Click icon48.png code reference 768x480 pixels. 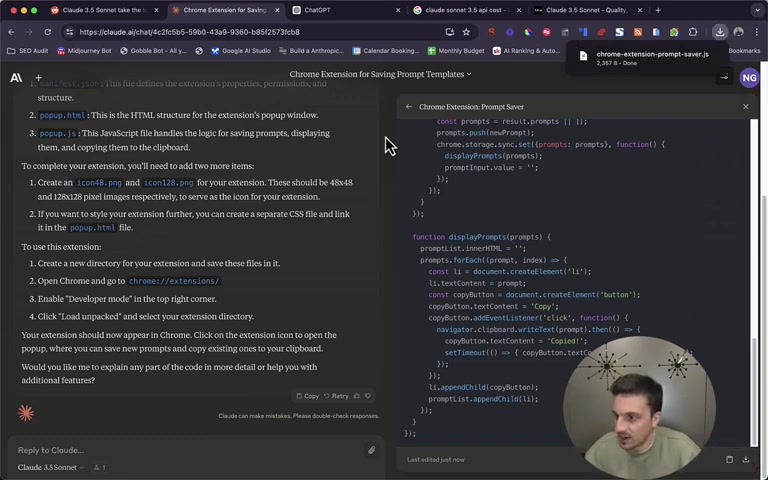point(99,183)
